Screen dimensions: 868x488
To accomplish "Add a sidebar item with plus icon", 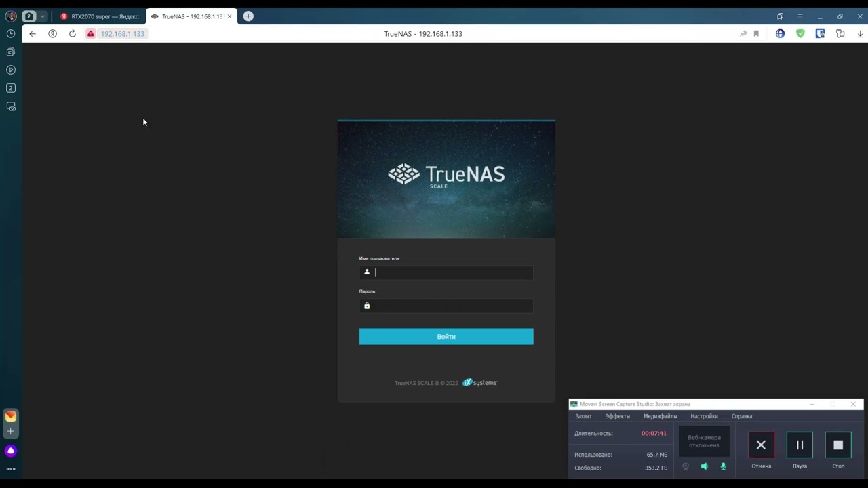I will tap(11, 431).
